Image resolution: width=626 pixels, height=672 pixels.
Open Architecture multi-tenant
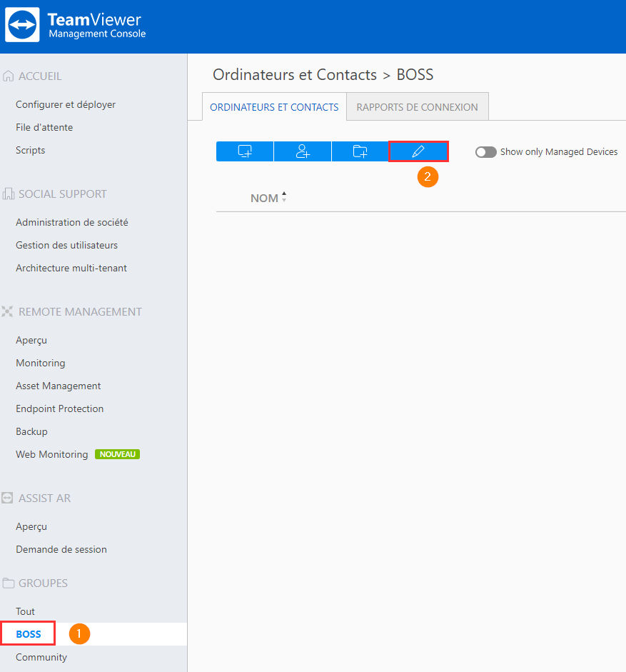pos(71,268)
